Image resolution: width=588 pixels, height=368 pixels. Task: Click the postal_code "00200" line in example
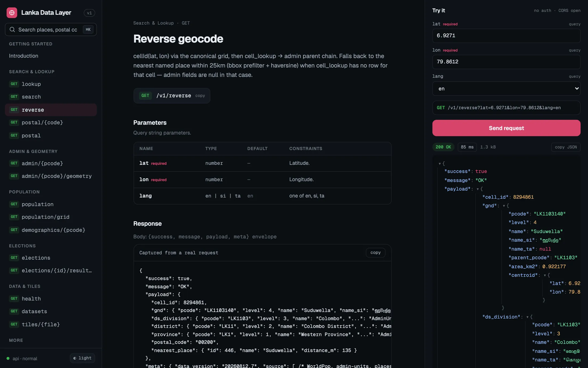click(185, 342)
